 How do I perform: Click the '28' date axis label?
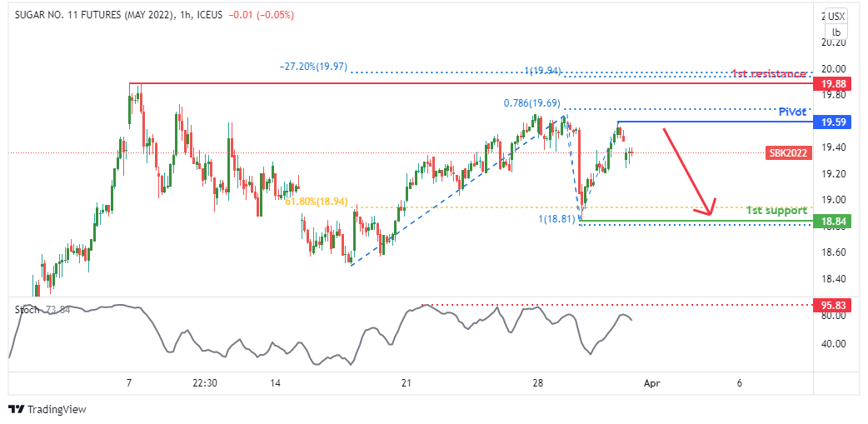[539, 383]
